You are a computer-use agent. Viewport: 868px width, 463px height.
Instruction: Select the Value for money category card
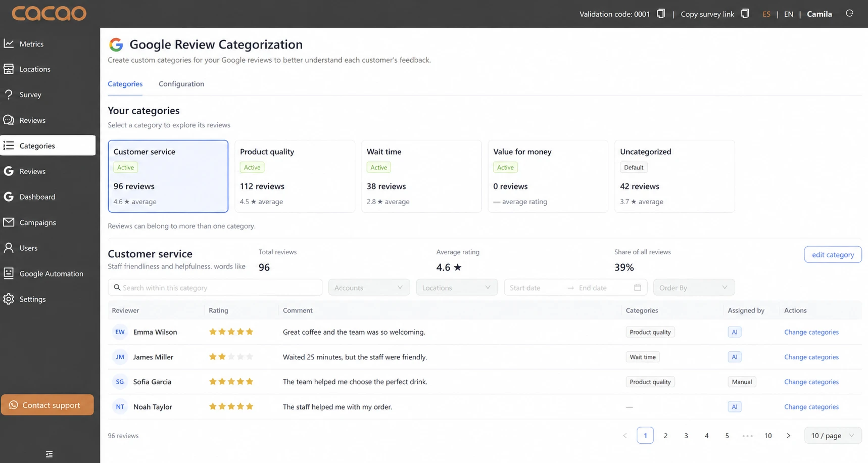[x=548, y=176]
